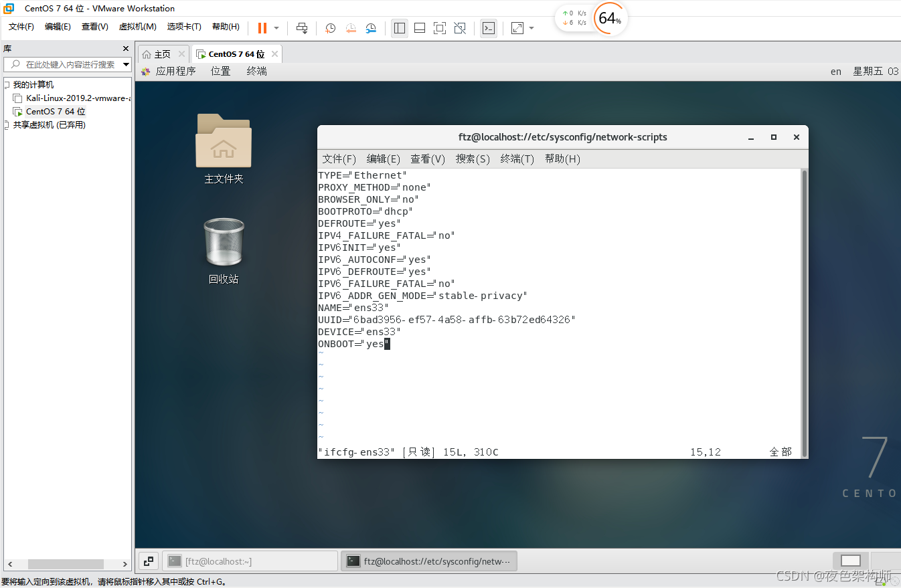Click the UUID line in terminal
This screenshot has height=588, width=901.
[446, 320]
